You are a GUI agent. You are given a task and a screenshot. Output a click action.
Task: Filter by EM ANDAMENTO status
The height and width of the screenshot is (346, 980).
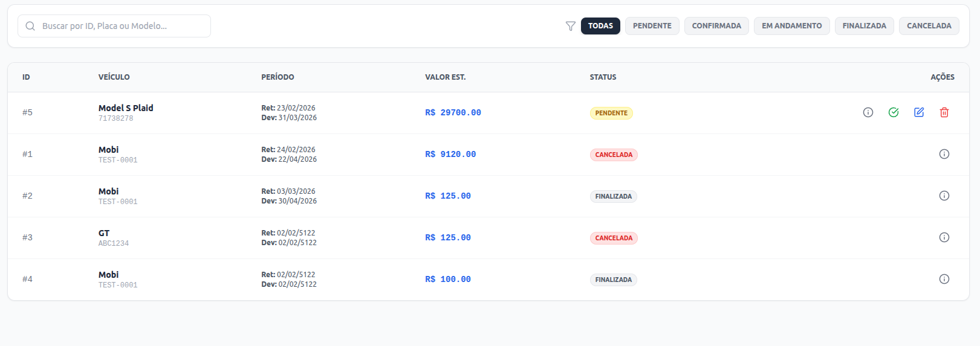(792, 26)
